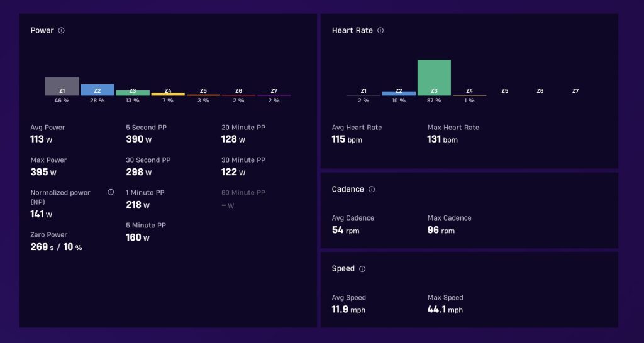Click the 5 Second PP label
644x343 pixels.
pos(146,127)
